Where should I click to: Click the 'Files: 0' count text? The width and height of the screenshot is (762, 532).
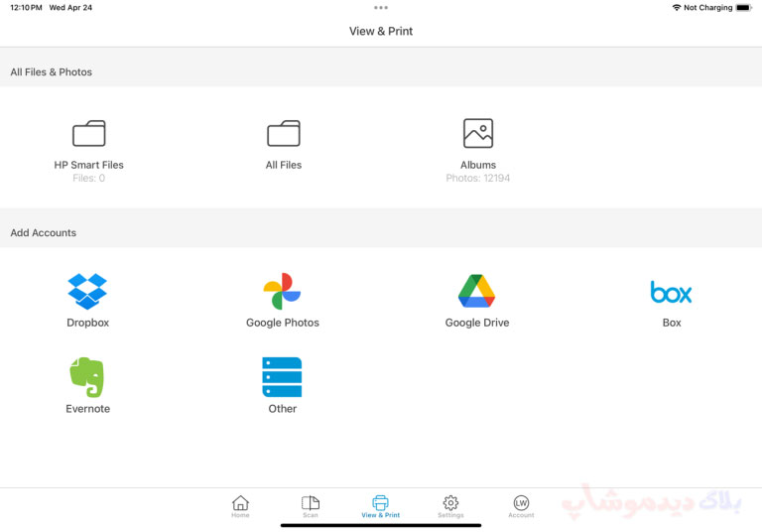pyautogui.click(x=89, y=178)
